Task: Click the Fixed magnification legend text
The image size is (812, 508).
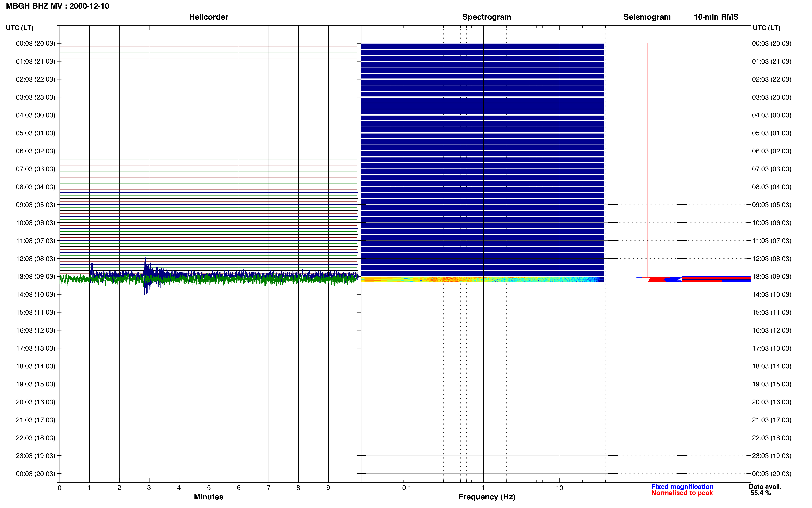Action: [x=682, y=486]
